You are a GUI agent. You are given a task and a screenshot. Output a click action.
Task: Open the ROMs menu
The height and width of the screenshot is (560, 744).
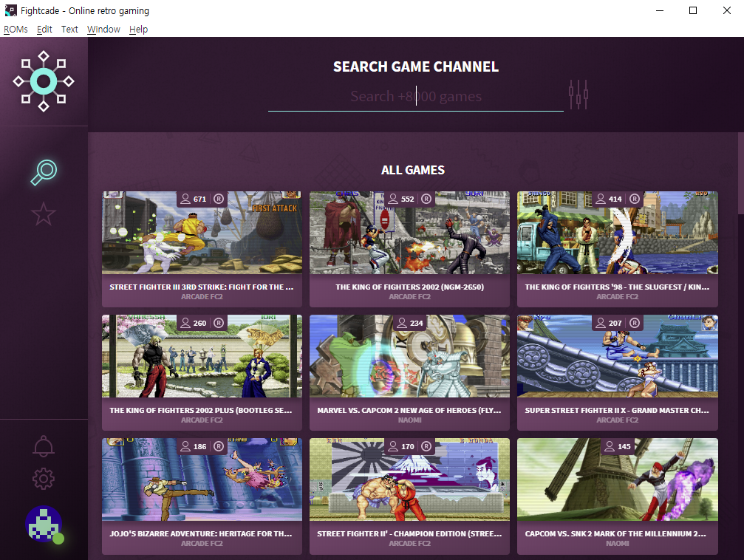click(x=16, y=30)
